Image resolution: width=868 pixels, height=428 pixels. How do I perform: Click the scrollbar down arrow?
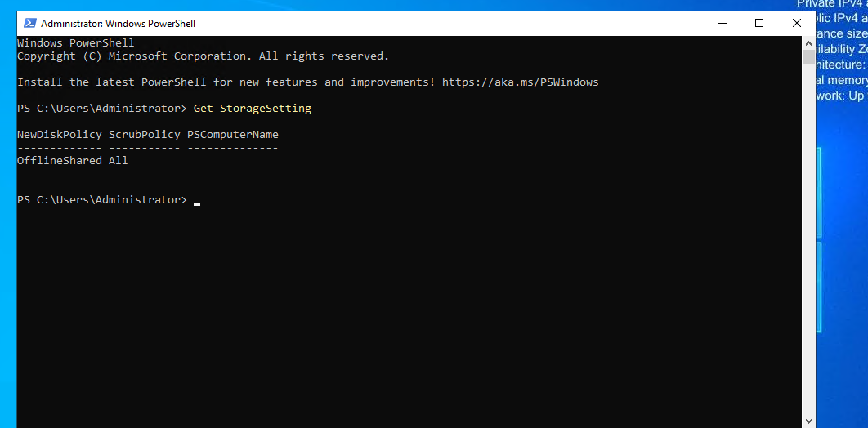[808, 421]
